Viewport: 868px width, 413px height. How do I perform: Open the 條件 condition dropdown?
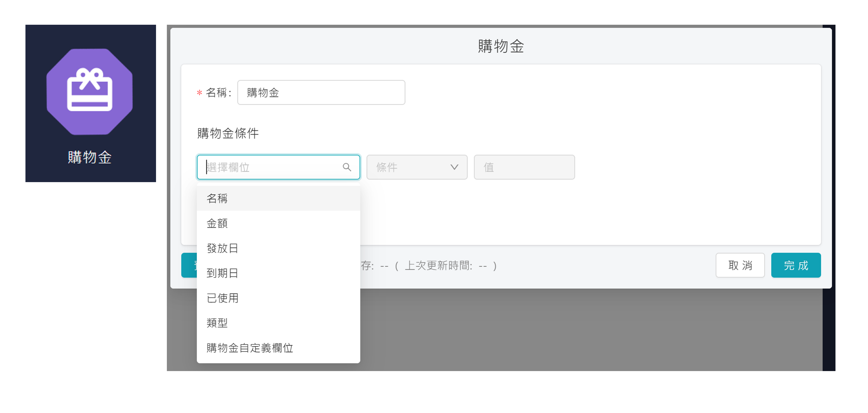(417, 167)
